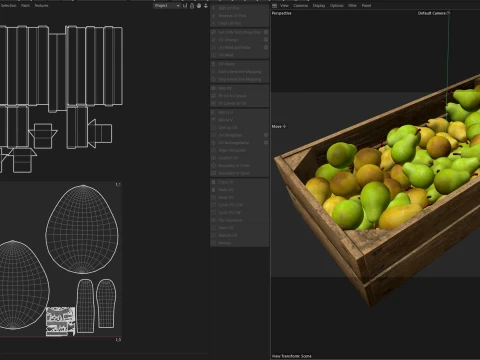Open Set UVW from Projection settings gear
Screen dimensions: 480x360
click(266, 32)
